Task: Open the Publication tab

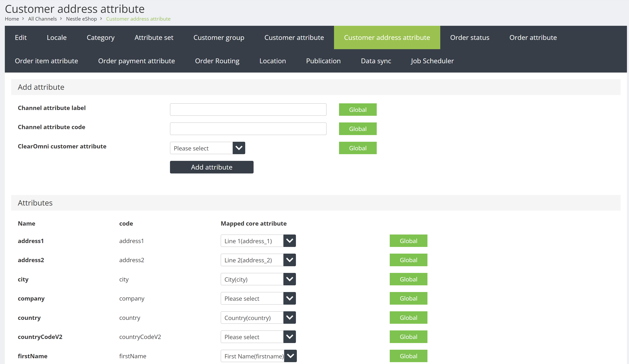Action: (323, 61)
